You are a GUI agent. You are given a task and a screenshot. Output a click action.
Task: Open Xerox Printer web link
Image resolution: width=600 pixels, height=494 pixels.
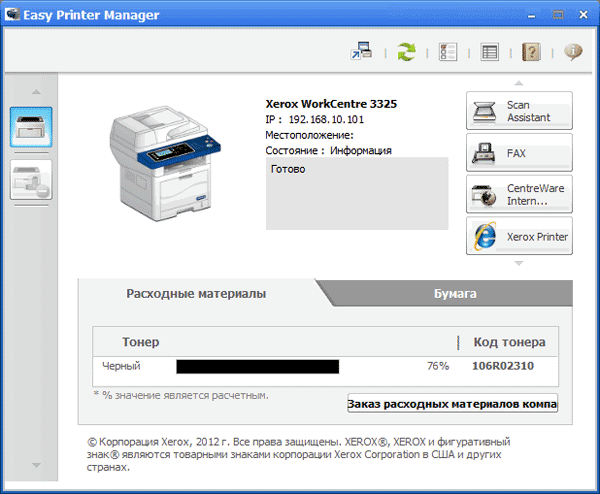coord(519,236)
